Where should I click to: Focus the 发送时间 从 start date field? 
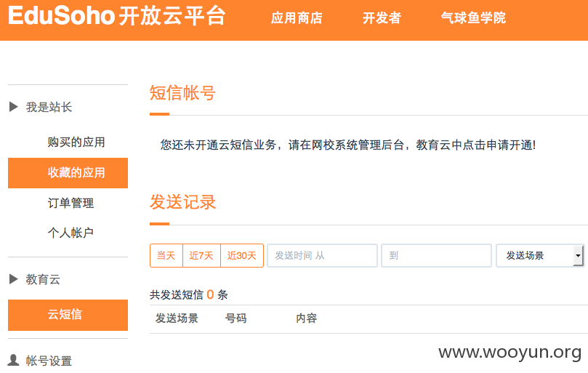[322, 255]
